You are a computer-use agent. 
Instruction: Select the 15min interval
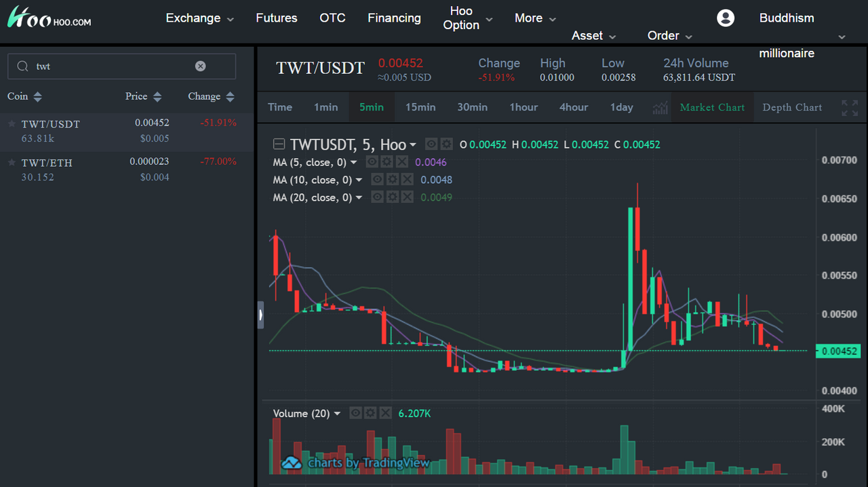tap(420, 107)
